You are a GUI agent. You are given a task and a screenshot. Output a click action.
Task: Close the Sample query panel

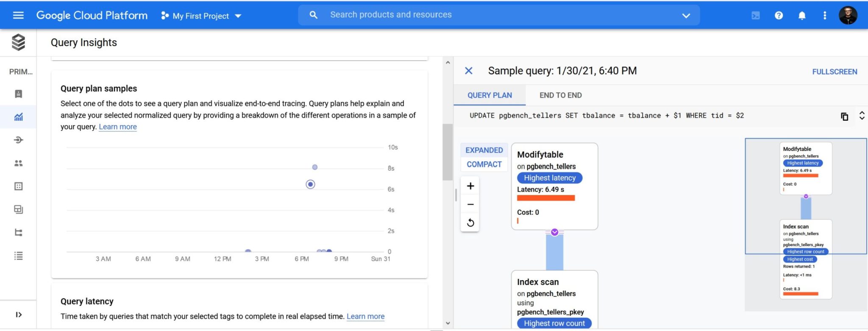pyautogui.click(x=468, y=71)
